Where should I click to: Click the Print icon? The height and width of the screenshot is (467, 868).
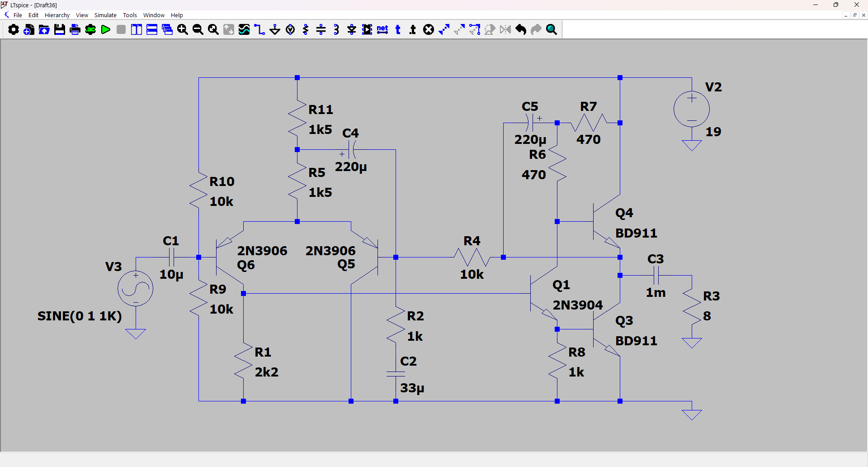coord(75,30)
